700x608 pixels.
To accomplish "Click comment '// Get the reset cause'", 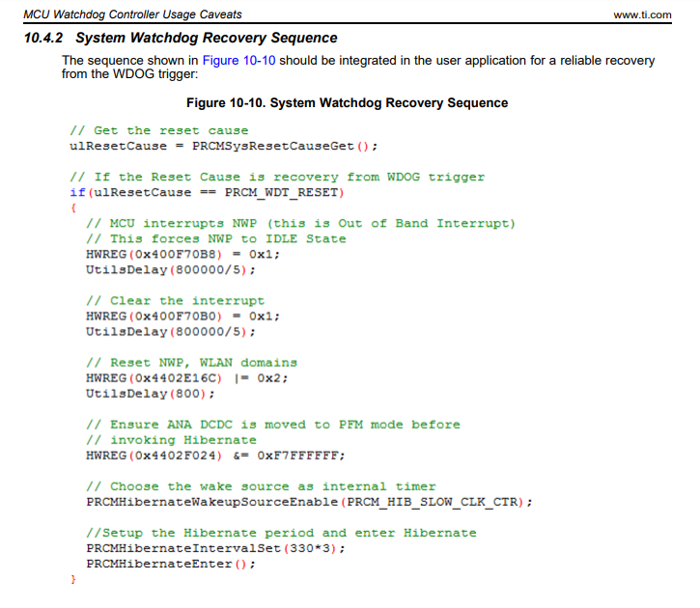I will click(159, 130).
